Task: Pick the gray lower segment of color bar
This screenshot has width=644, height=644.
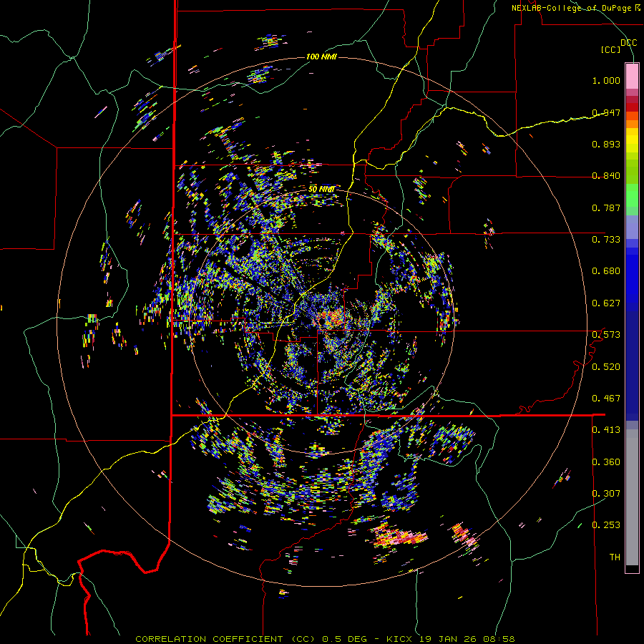Action: pyautogui.click(x=632, y=497)
